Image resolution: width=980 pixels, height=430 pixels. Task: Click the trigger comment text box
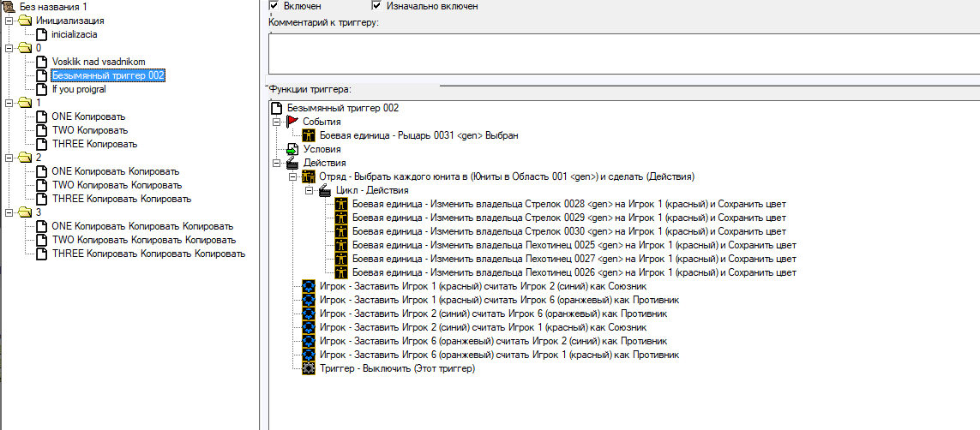click(x=623, y=54)
